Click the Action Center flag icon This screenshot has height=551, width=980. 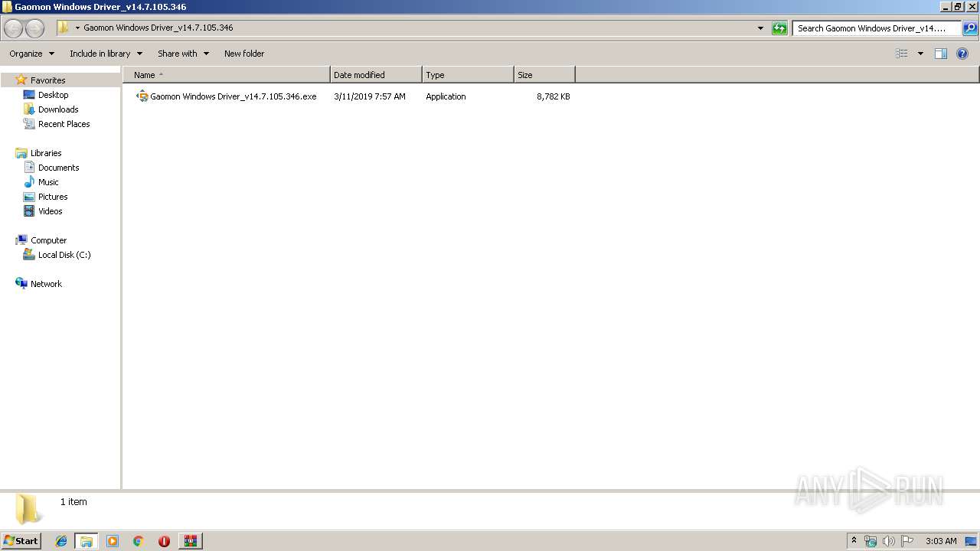(x=907, y=541)
